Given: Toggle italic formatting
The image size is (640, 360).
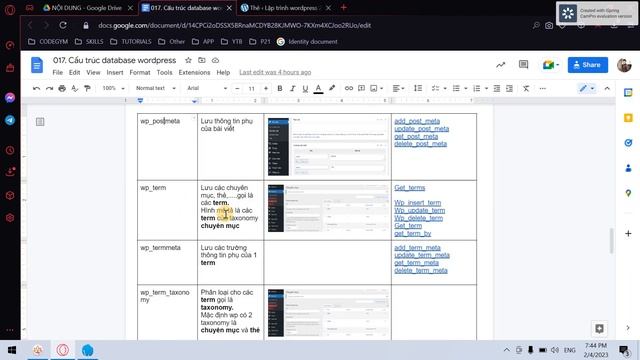Looking at the screenshot, I should coord(292,88).
